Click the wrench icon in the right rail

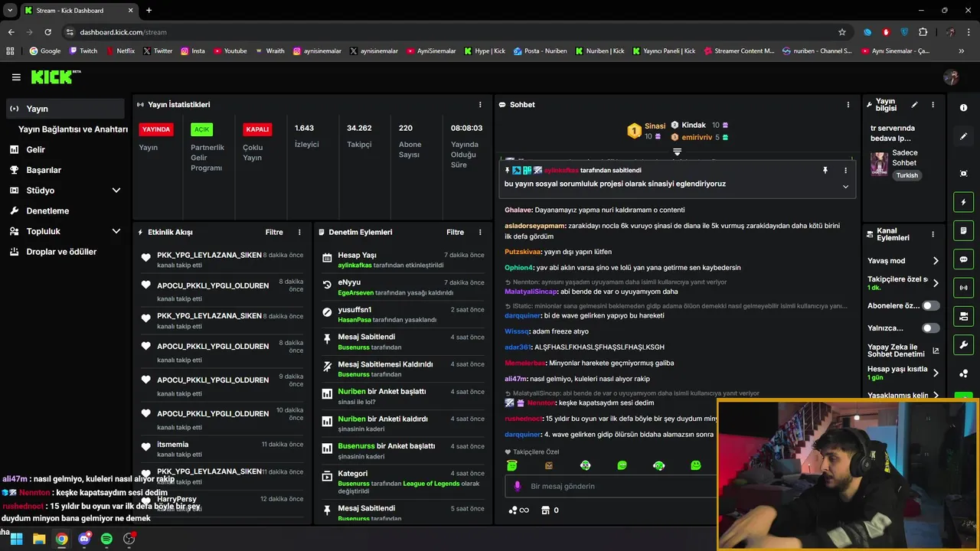pos(963,344)
